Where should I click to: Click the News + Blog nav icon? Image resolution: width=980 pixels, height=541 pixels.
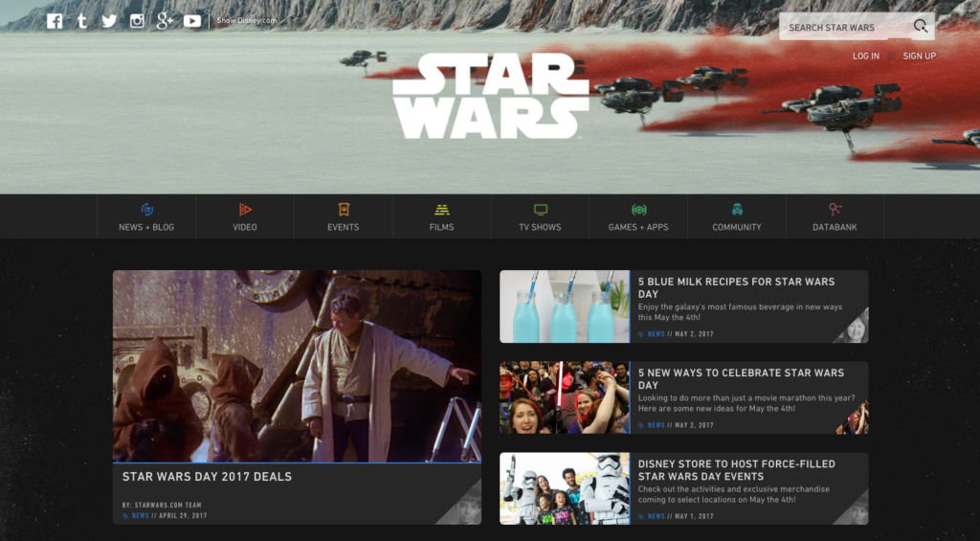(146, 210)
